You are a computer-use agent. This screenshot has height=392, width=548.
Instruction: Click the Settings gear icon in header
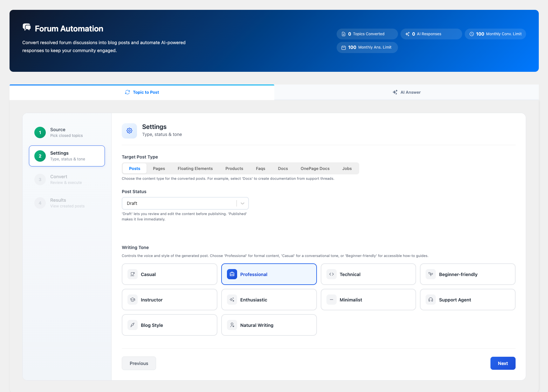click(129, 131)
